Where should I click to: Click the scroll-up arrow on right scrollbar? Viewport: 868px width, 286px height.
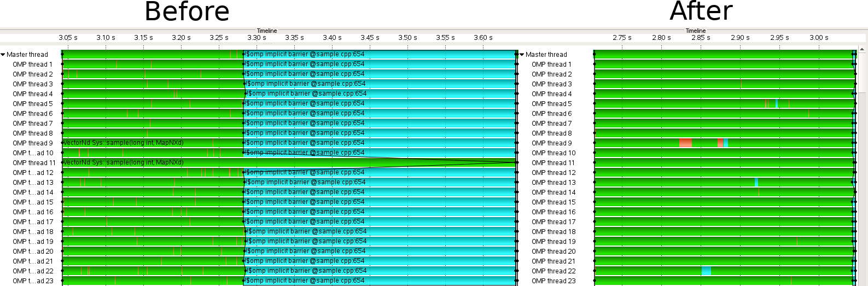[x=863, y=50]
